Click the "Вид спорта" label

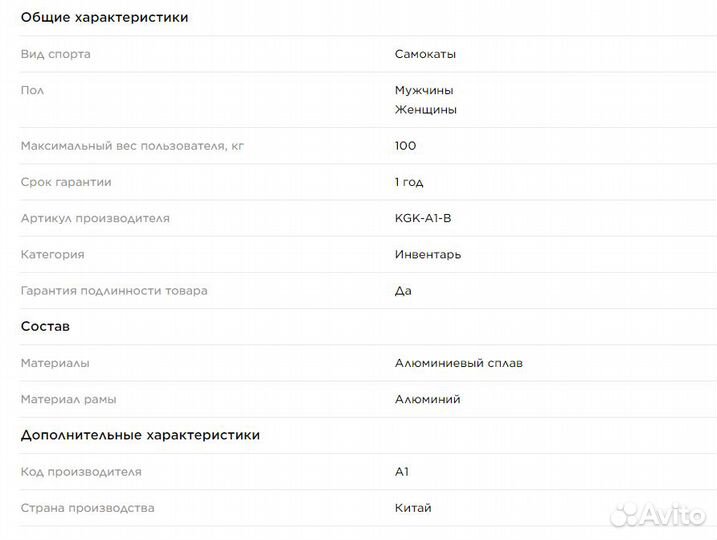point(55,54)
